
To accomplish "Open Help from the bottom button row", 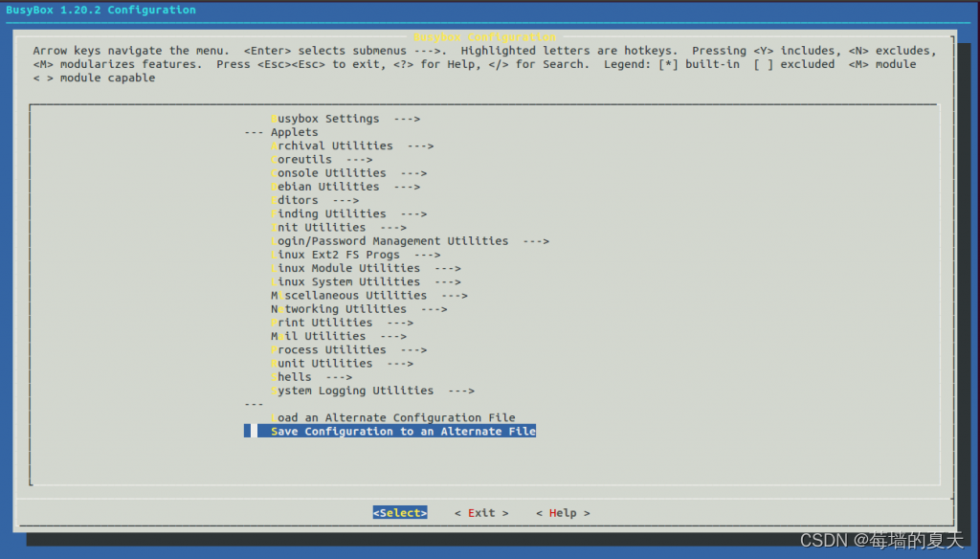I will pos(563,512).
